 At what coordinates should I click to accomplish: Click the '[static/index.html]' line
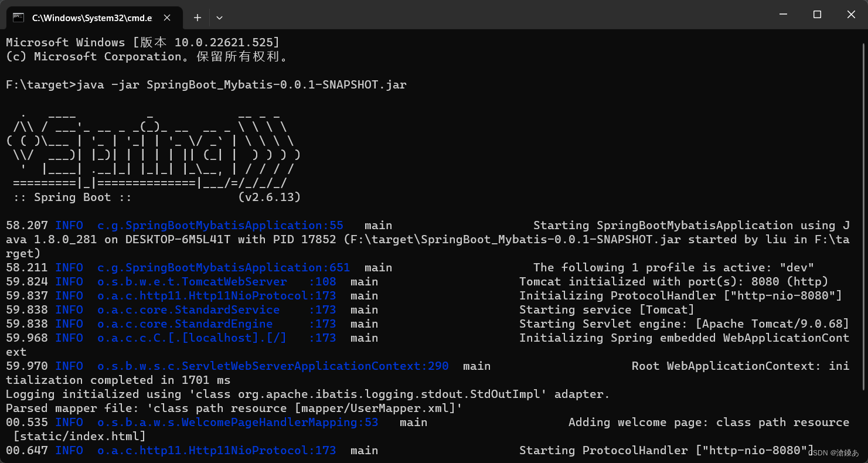80,437
